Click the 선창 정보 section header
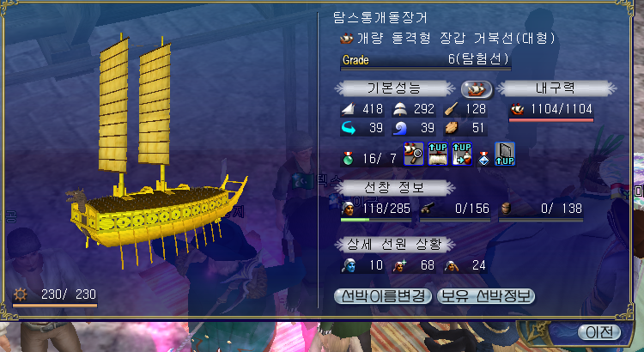644x352 pixels. pyautogui.click(x=395, y=188)
